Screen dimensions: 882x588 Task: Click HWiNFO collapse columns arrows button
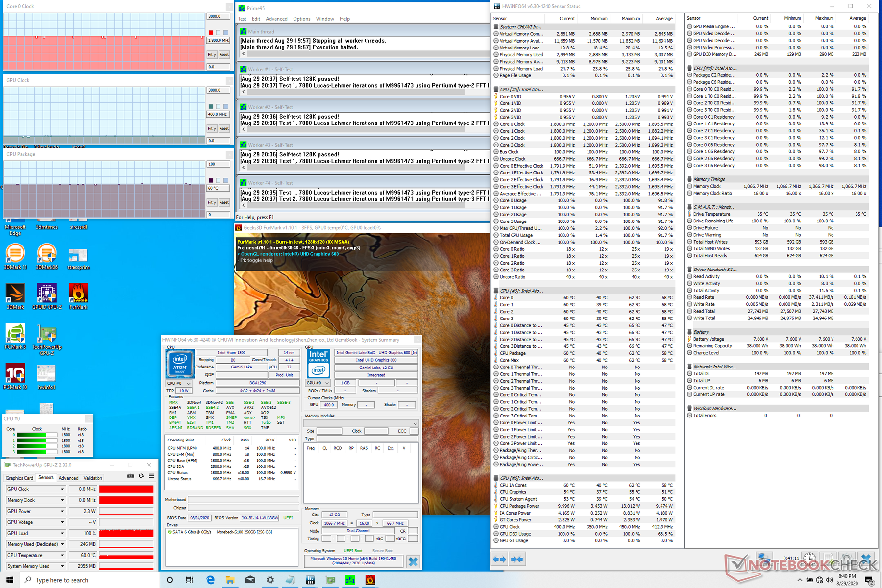[x=516, y=559]
